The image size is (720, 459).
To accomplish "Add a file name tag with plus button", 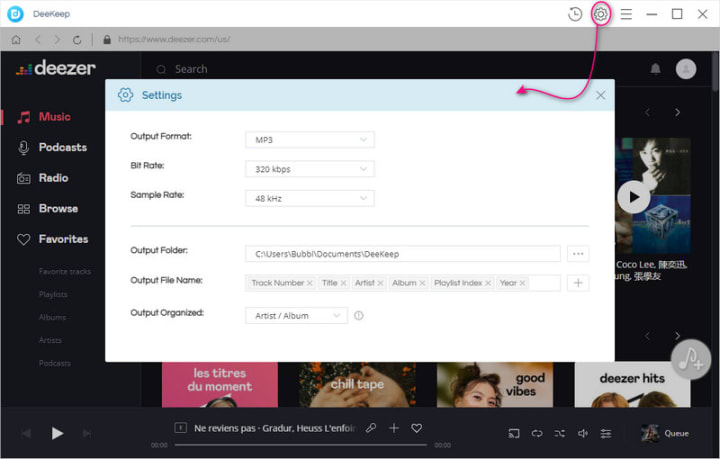I will [578, 283].
